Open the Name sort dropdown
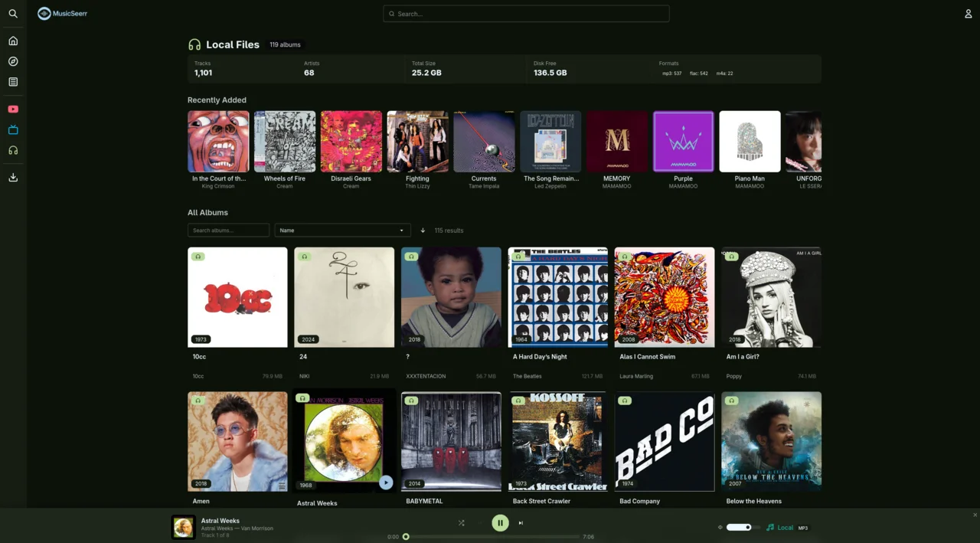The width and height of the screenshot is (980, 543). click(342, 230)
